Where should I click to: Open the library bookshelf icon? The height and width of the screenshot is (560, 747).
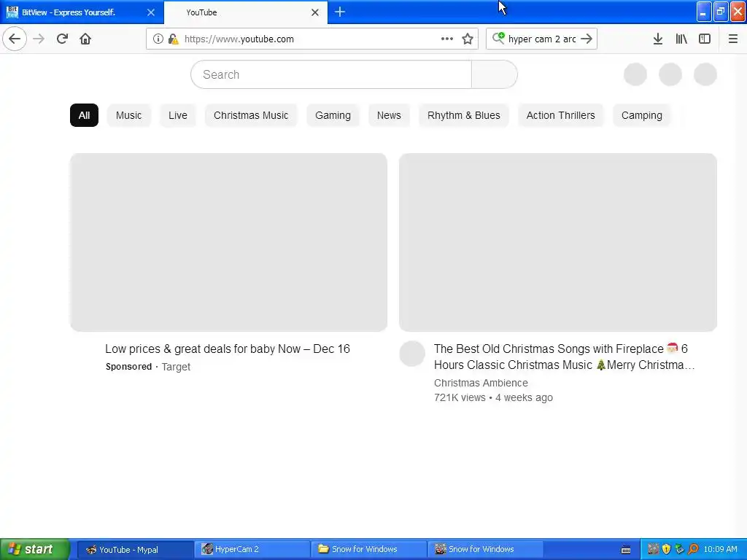pos(681,39)
